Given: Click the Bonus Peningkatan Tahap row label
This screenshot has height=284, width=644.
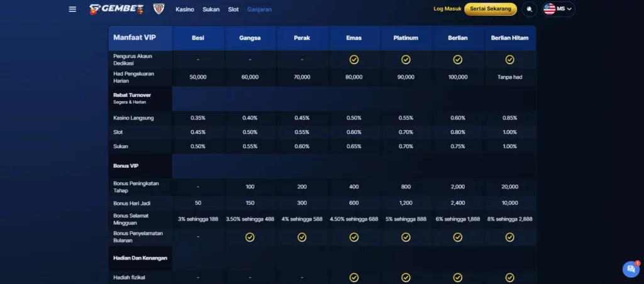Looking at the screenshot, I should [136, 187].
